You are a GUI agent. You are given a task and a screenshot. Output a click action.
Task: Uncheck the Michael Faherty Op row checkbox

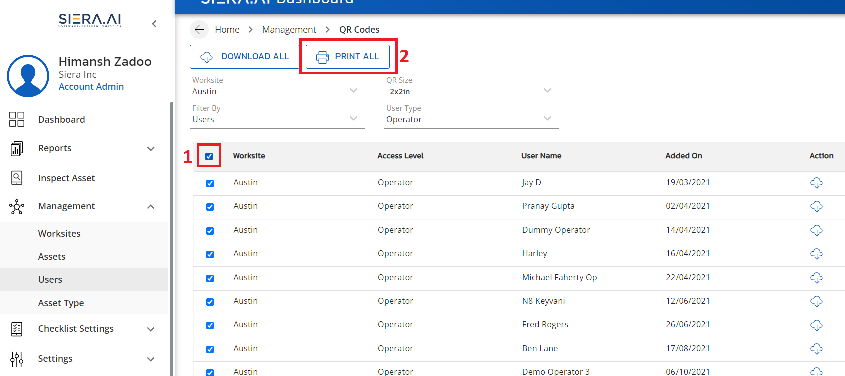pos(210,278)
